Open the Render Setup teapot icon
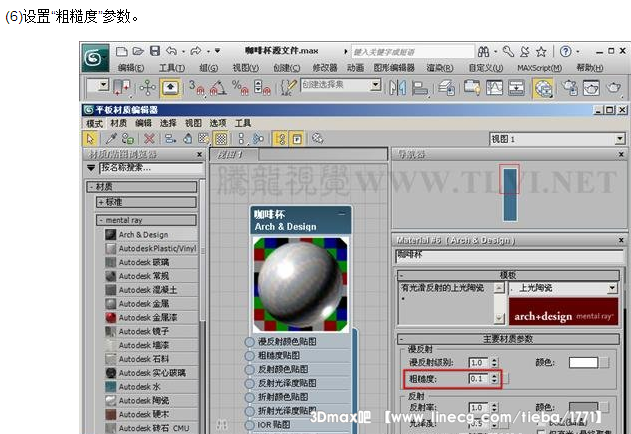This screenshot has height=434, width=631. pyautogui.click(x=570, y=87)
